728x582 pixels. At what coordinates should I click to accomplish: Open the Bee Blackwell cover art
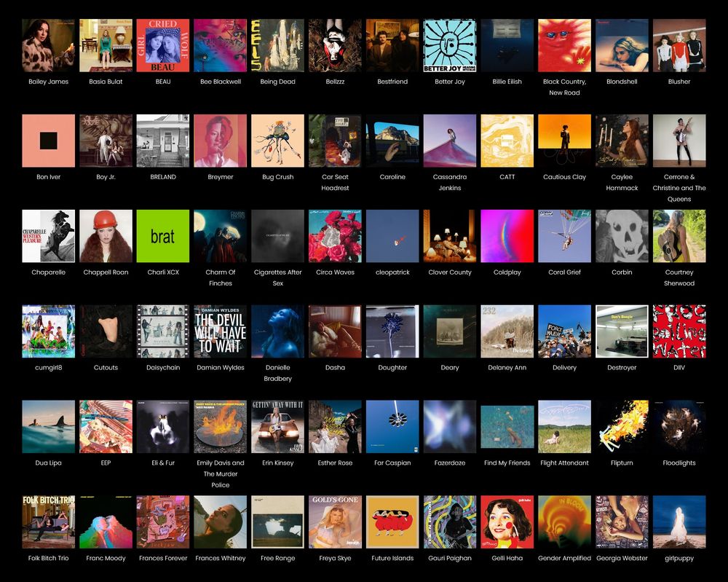221,45
